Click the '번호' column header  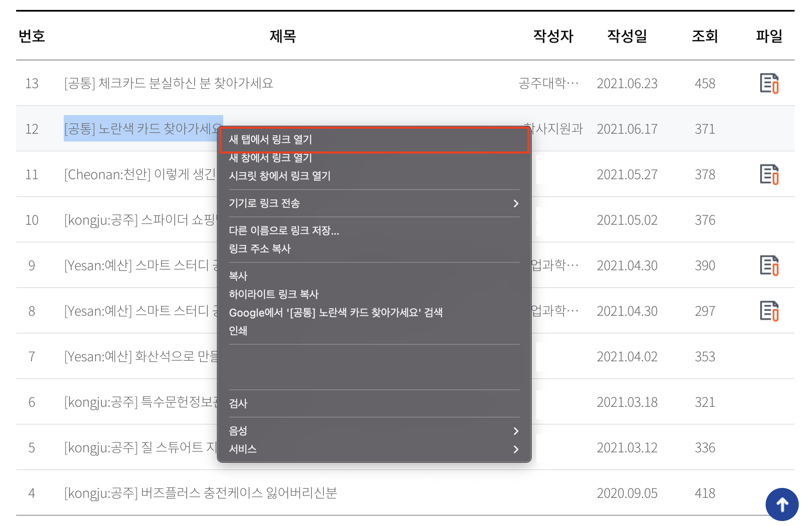pyautogui.click(x=32, y=36)
